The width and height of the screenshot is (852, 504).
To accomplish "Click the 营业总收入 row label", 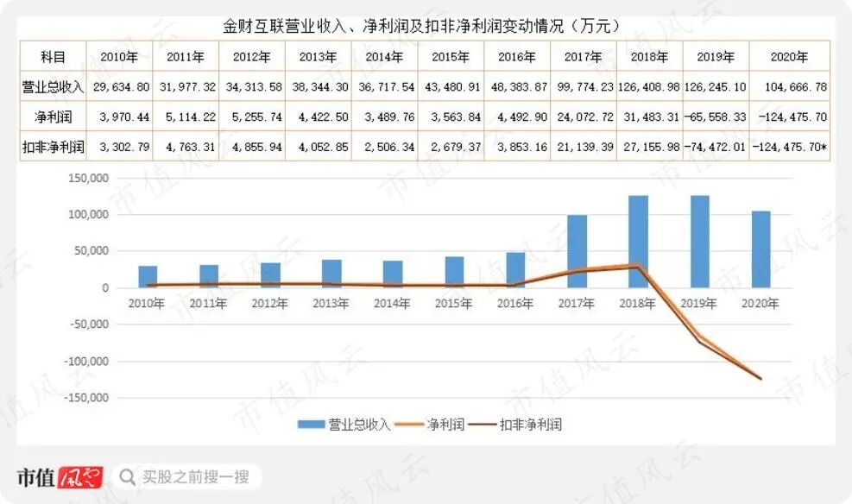I will click(x=53, y=87).
